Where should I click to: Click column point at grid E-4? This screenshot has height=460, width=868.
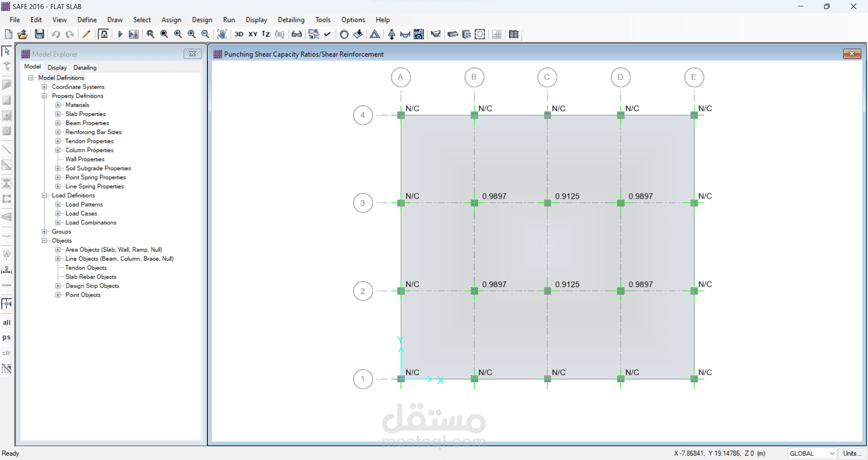(x=694, y=115)
